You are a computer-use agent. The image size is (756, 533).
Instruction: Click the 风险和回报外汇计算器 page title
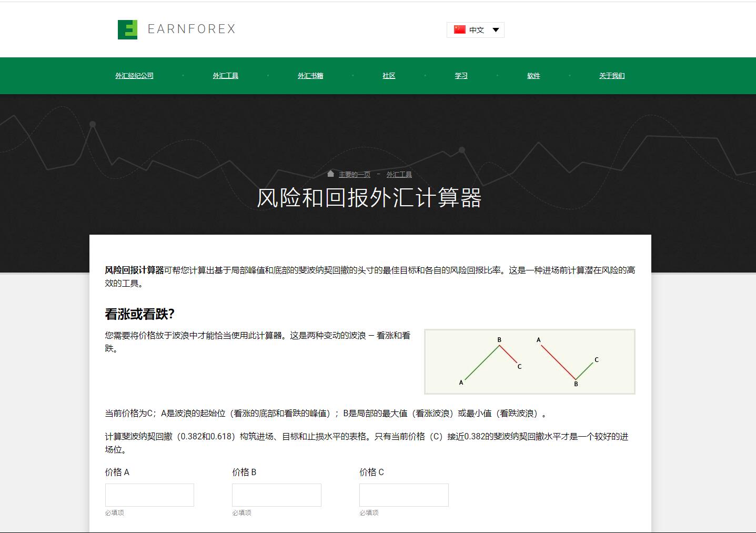point(369,198)
